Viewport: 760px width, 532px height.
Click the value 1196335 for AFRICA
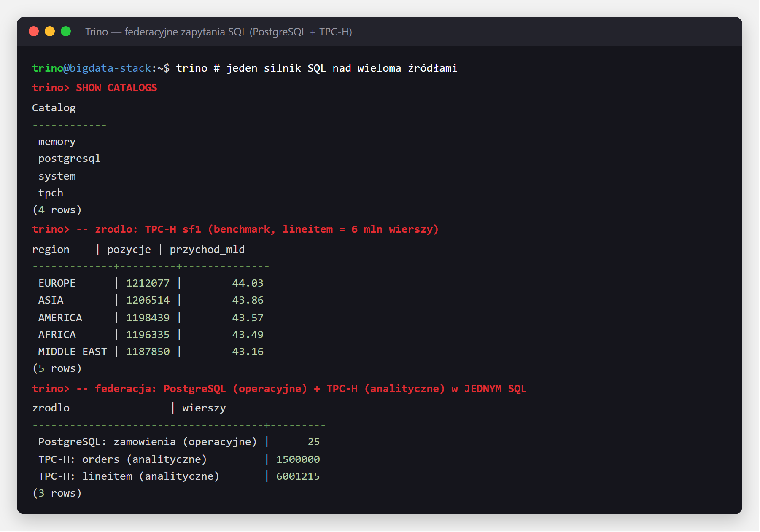[x=148, y=335]
